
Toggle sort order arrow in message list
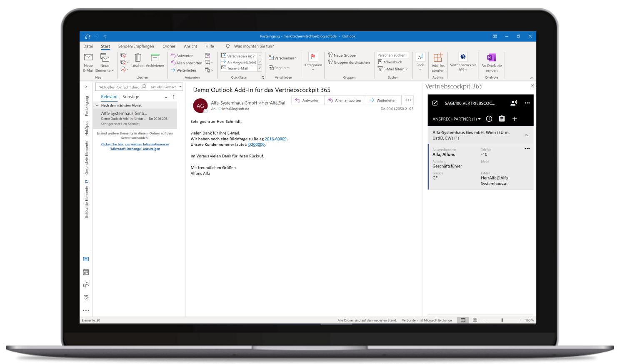point(174,97)
